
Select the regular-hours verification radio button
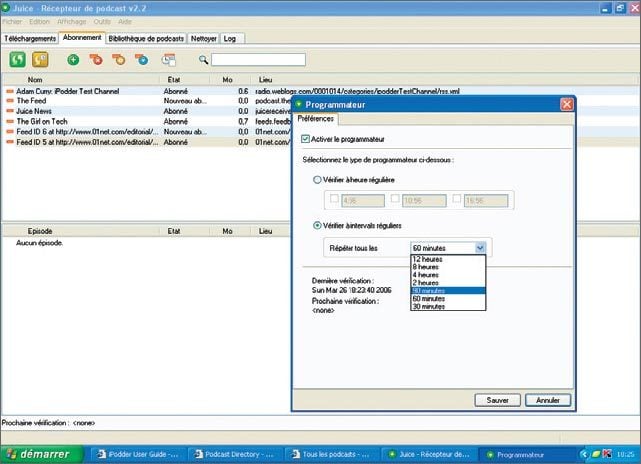(318, 180)
